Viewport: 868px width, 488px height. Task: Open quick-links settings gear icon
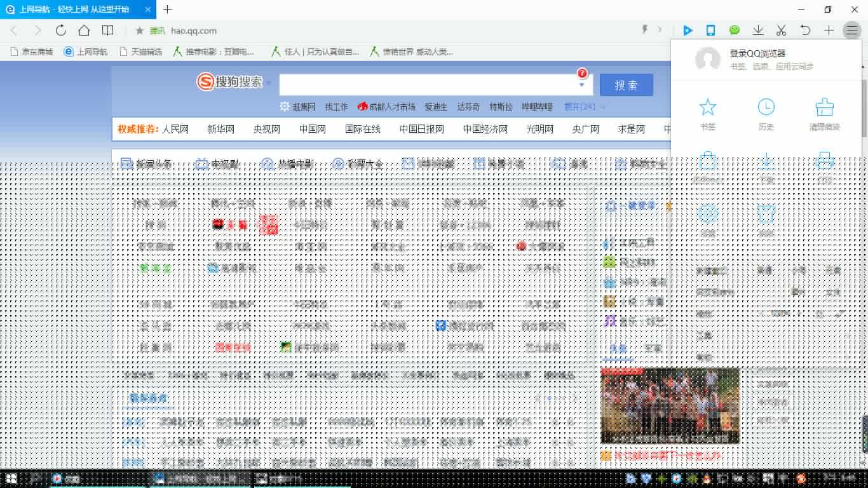coord(285,107)
